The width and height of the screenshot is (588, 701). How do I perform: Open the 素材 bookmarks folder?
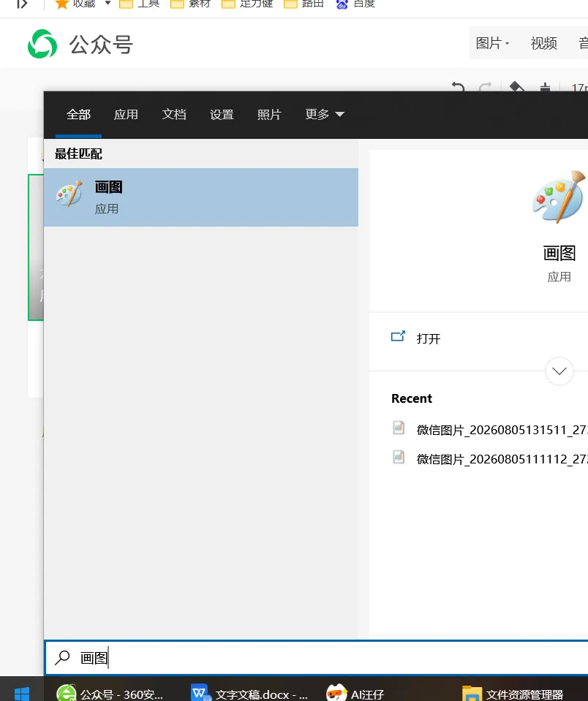tap(190, 4)
